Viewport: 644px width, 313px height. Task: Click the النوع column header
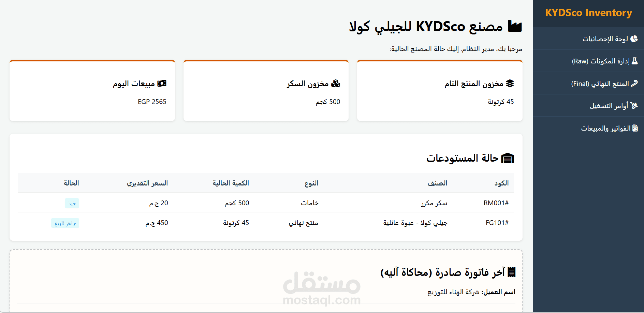click(311, 183)
